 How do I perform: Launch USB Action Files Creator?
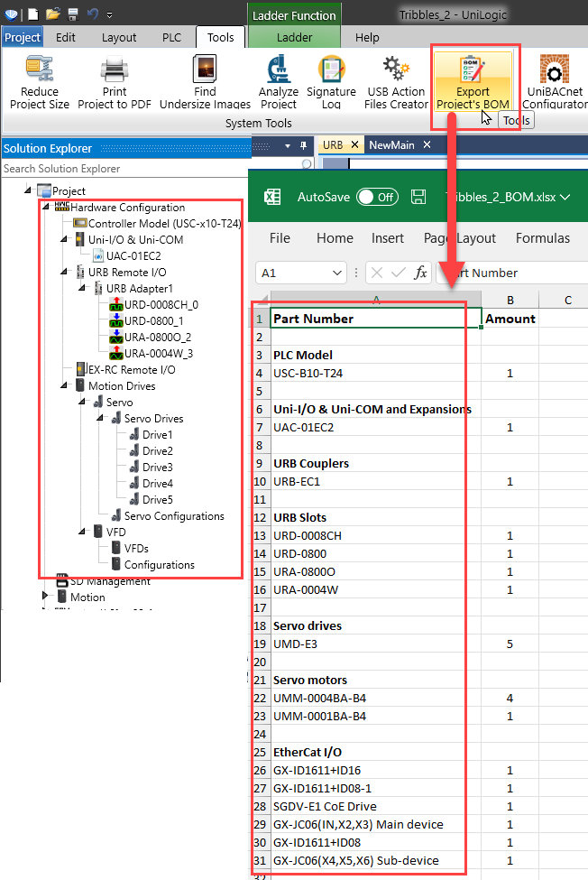[x=396, y=70]
